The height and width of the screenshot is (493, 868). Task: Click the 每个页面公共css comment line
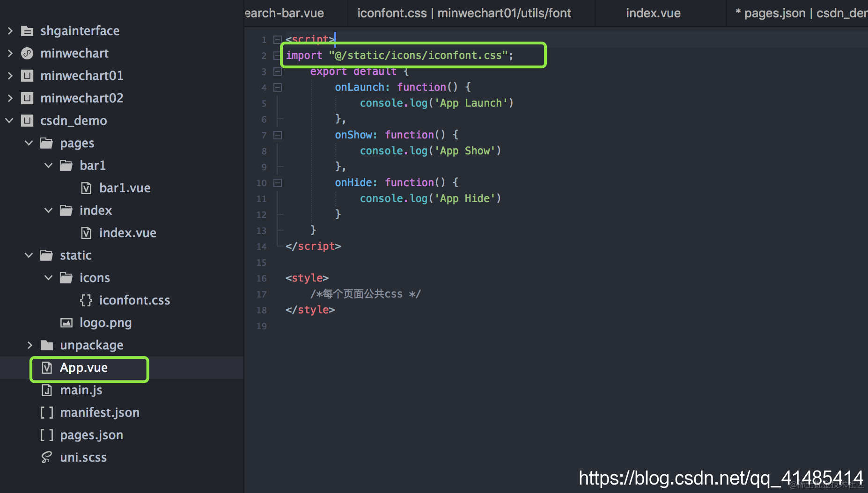coord(365,294)
